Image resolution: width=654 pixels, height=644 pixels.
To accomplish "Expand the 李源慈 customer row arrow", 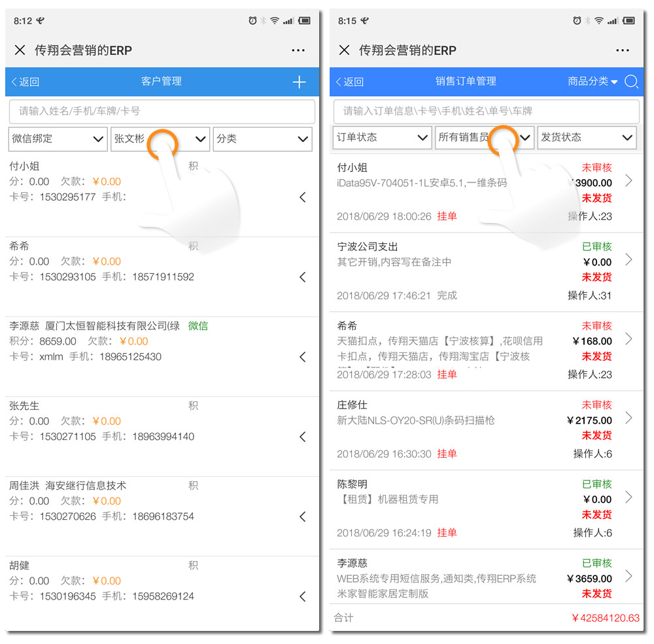I will tap(303, 357).
